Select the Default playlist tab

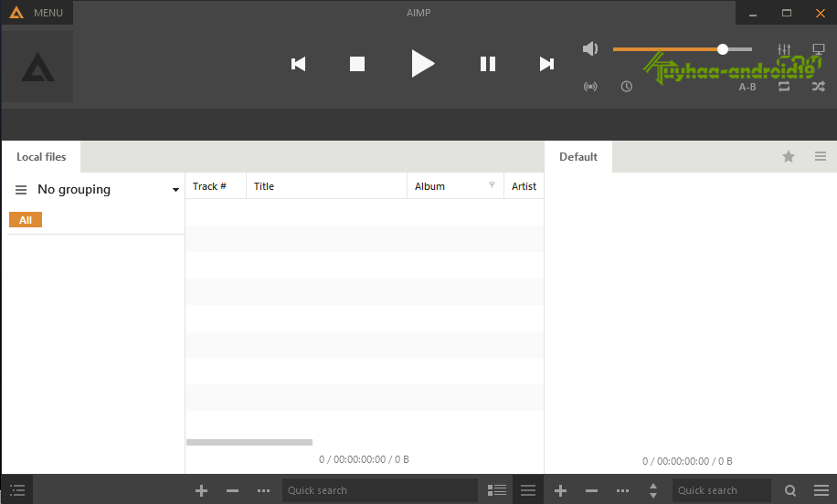tap(578, 157)
